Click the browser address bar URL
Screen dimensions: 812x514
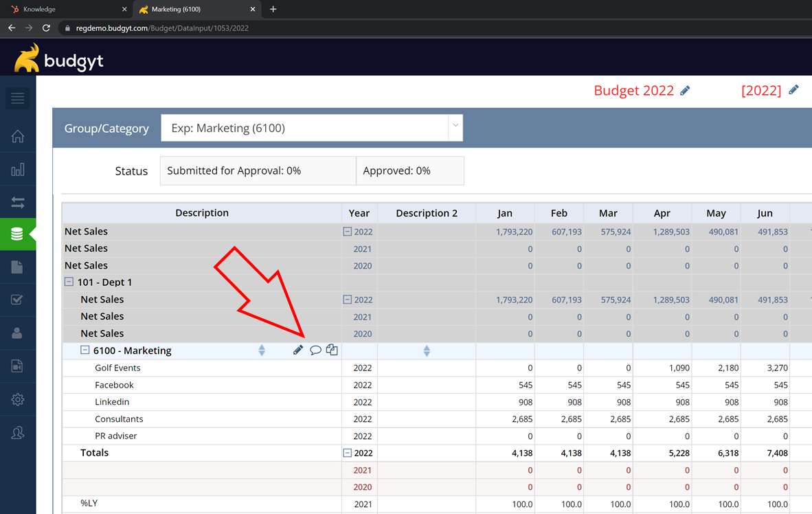pos(162,28)
